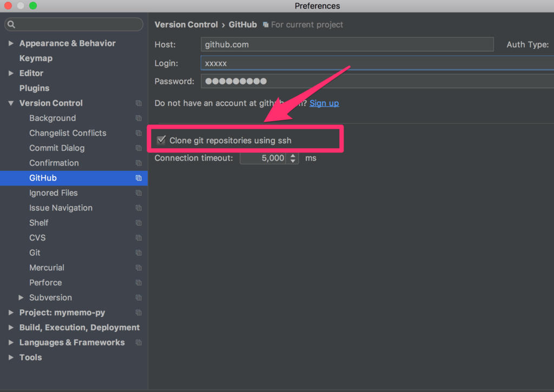Select Perforce settings
The image size is (554, 392).
pos(45,283)
